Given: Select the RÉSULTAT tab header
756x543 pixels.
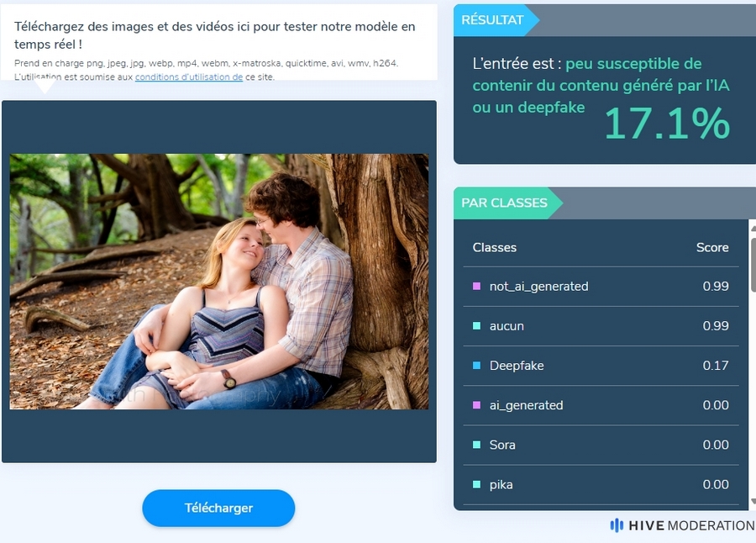Looking at the screenshot, I should pos(492,20).
